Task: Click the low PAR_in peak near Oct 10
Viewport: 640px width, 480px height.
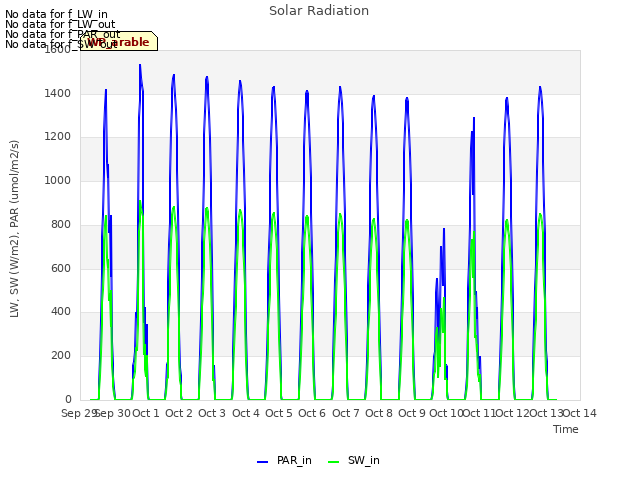Action: pyautogui.click(x=444, y=229)
